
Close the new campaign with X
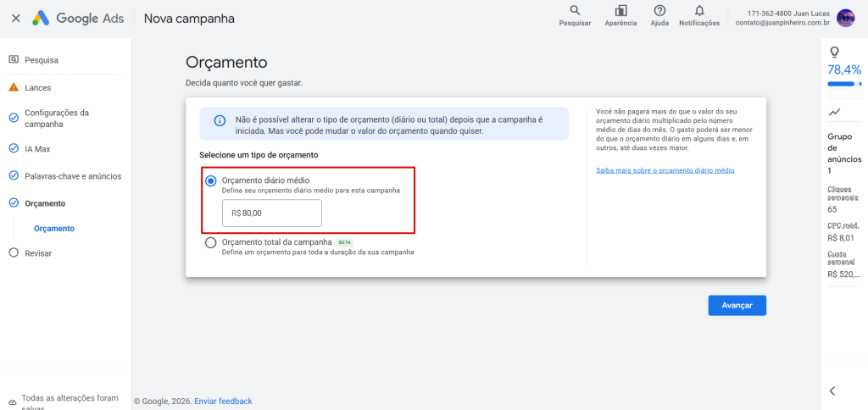16,19
